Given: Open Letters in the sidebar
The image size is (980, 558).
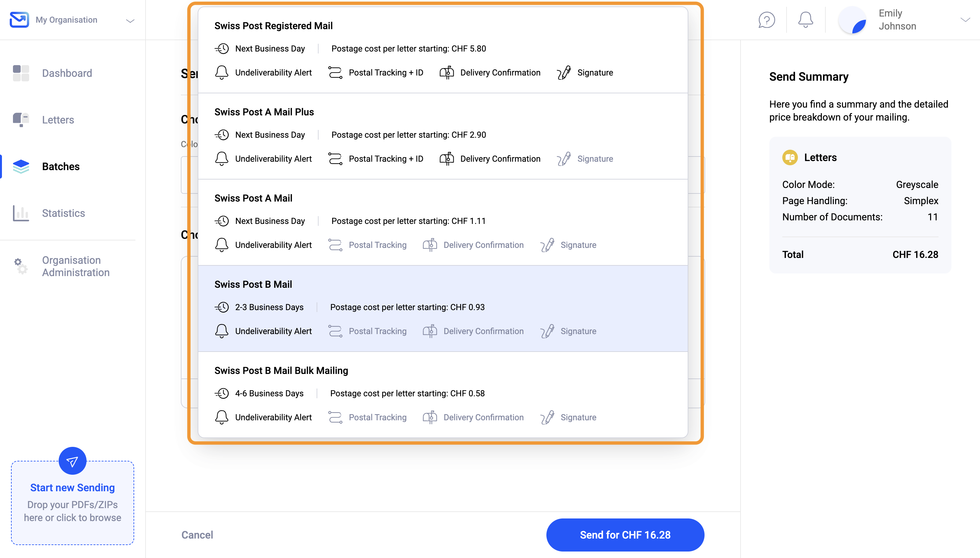Looking at the screenshot, I should tap(58, 120).
